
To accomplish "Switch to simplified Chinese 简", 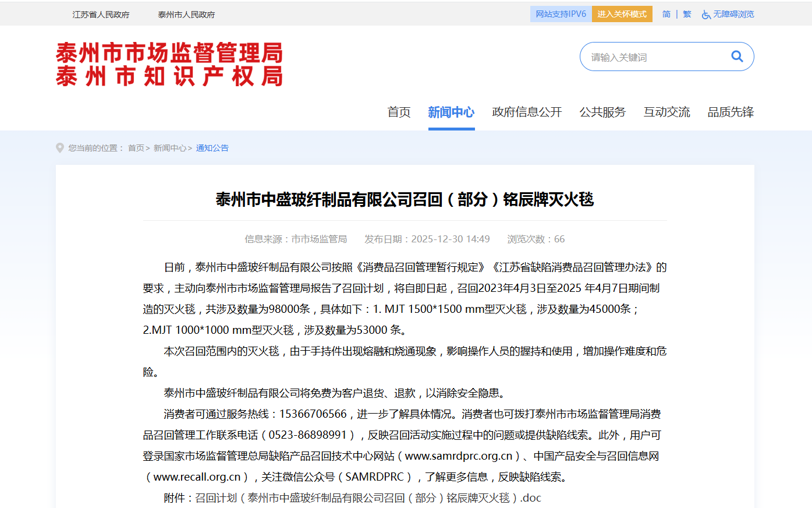I will point(666,14).
